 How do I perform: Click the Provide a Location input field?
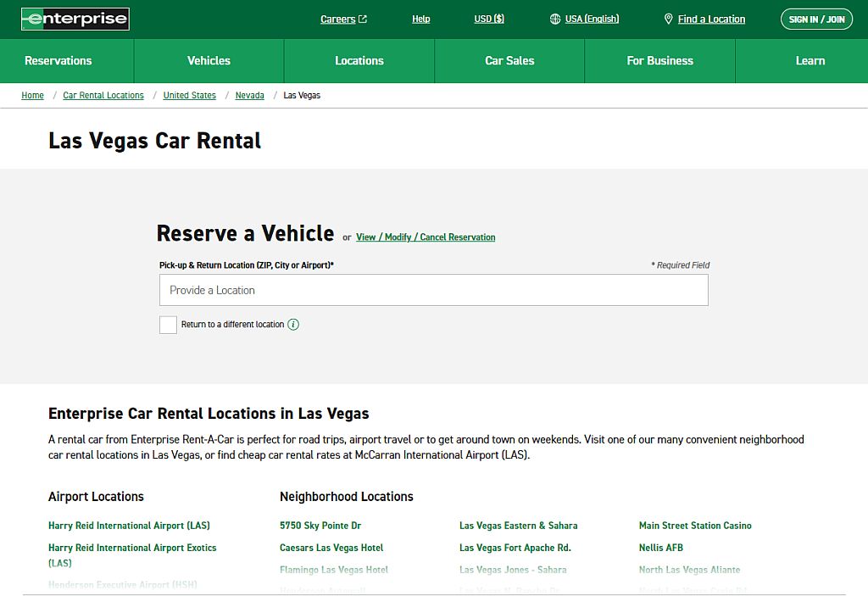[433, 290]
